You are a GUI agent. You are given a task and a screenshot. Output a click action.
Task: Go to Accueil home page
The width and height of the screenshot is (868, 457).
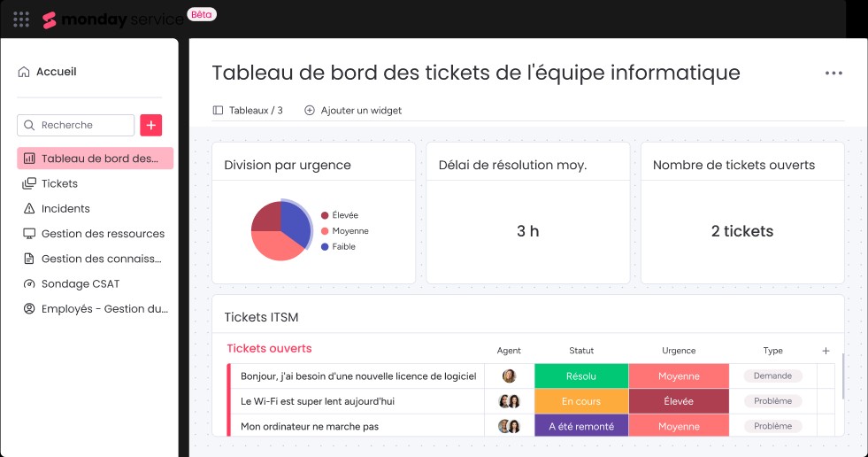point(56,72)
